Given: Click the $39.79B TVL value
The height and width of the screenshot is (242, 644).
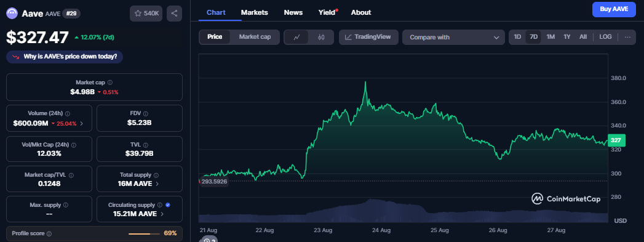Looking at the screenshot, I should [x=140, y=154].
